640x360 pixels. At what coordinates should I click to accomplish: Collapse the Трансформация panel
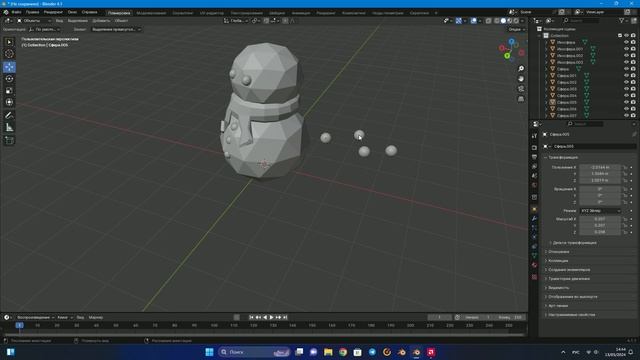pos(562,158)
